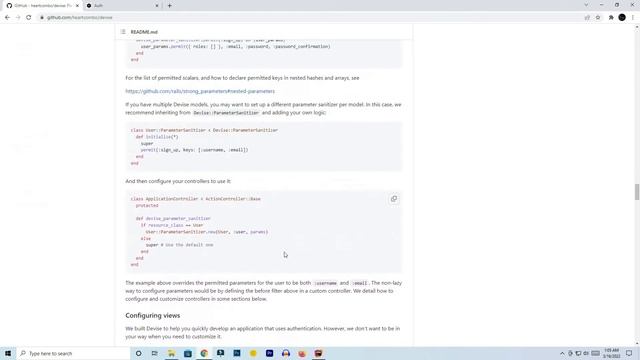Click 'def devise_parameter_sanitizer' code line

pos(173,218)
